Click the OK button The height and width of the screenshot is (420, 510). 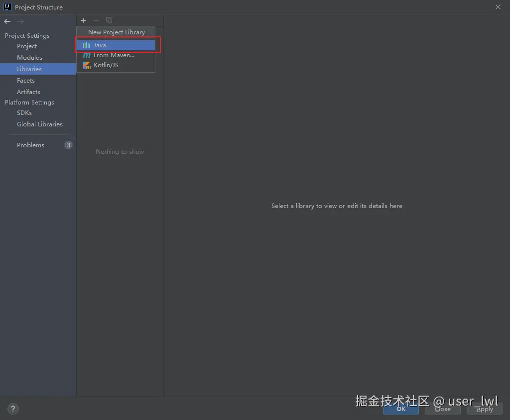[x=401, y=409]
